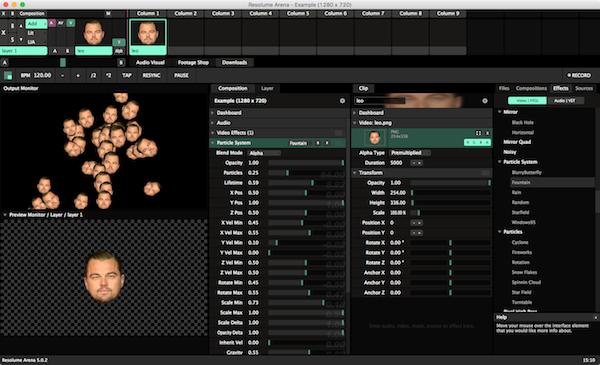This screenshot has width=600, height=365.
Task: Increase BPM with plus button
Action: (x=78, y=76)
